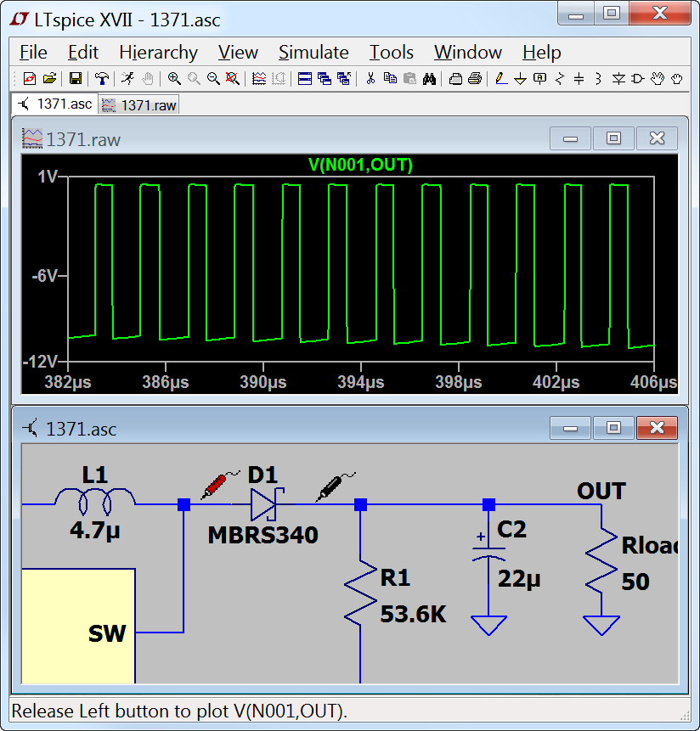Image resolution: width=700 pixels, height=731 pixels.
Task: Click the Run simulation icon
Action: pyautogui.click(x=127, y=79)
